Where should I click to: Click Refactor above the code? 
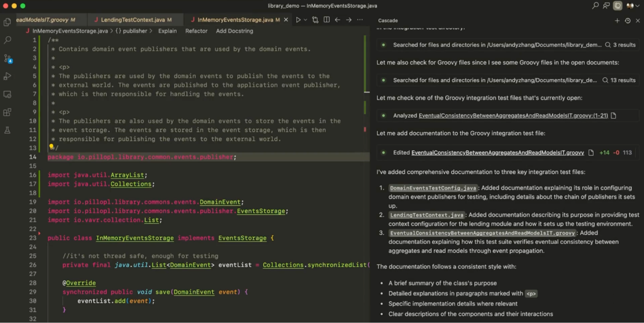click(196, 31)
